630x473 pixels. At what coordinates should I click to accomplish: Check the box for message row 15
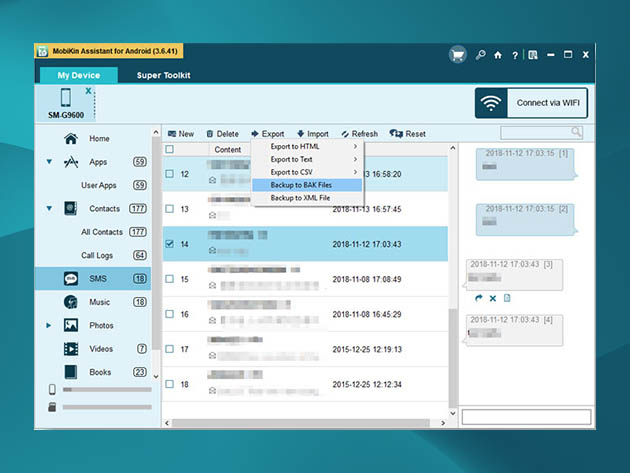point(170,278)
